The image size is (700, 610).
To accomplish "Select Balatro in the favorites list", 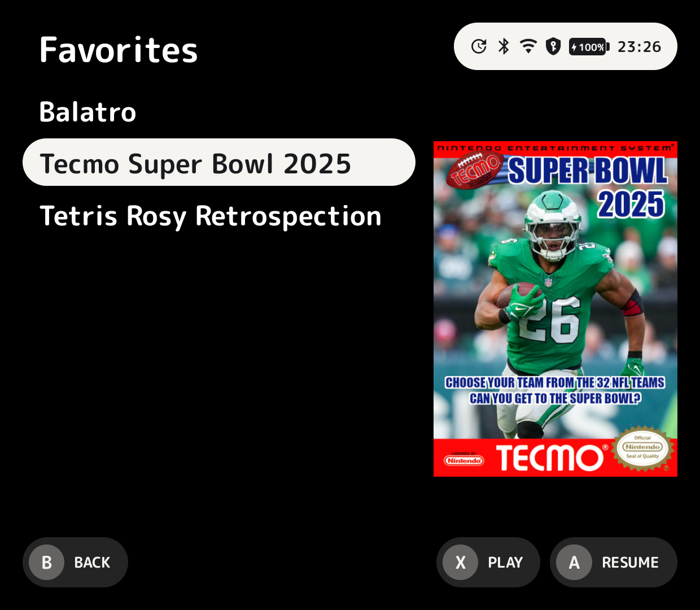I will [88, 112].
